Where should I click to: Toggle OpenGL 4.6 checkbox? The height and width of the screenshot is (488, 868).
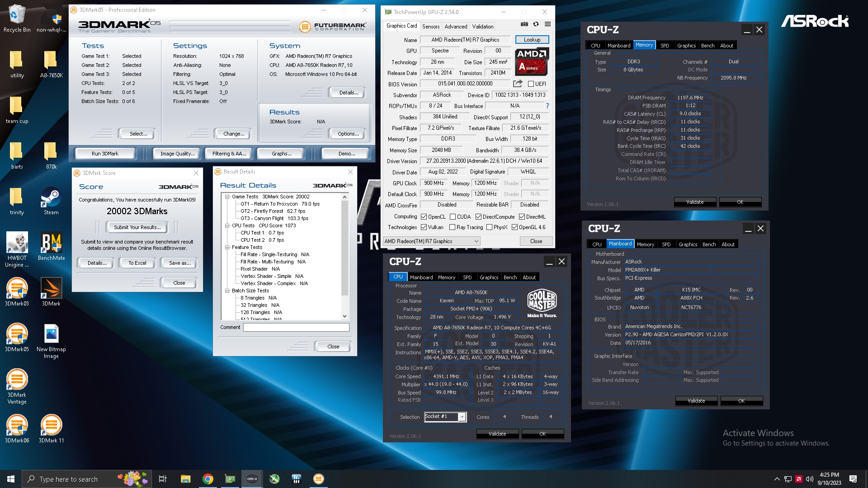click(x=514, y=227)
